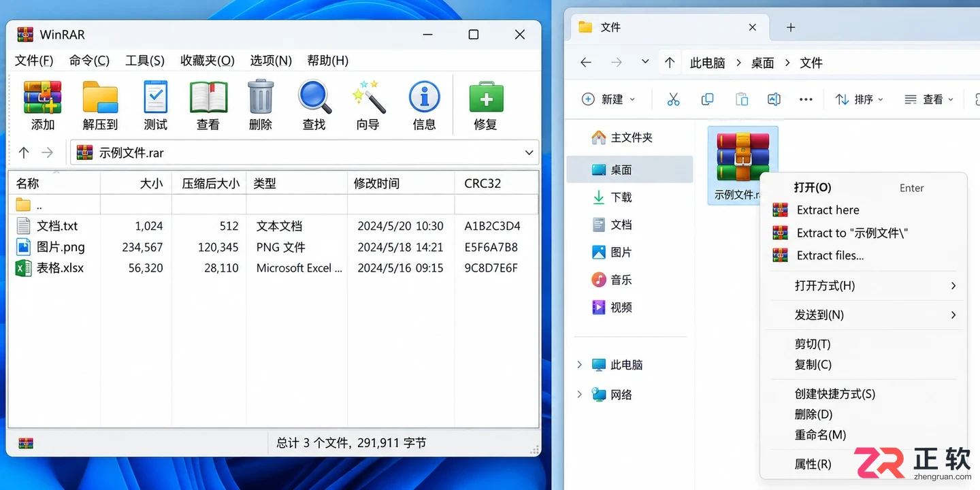980x490 pixels.
Task: Click the Find (查找) magnifier icon
Action: click(x=314, y=97)
